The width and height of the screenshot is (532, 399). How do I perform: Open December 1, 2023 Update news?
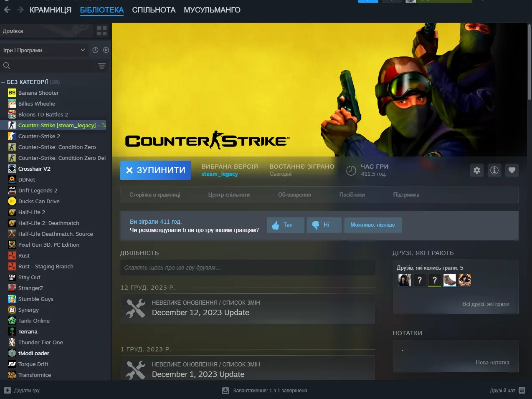pos(198,374)
